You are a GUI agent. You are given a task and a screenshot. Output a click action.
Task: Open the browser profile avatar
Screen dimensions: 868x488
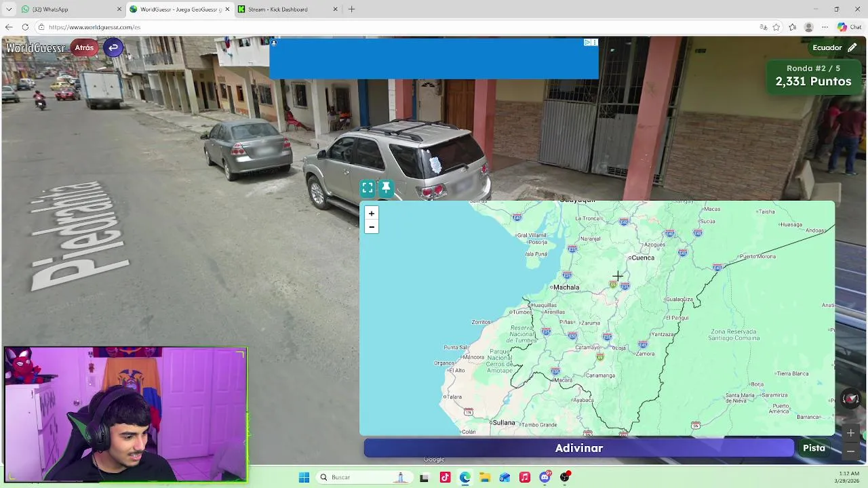808,27
